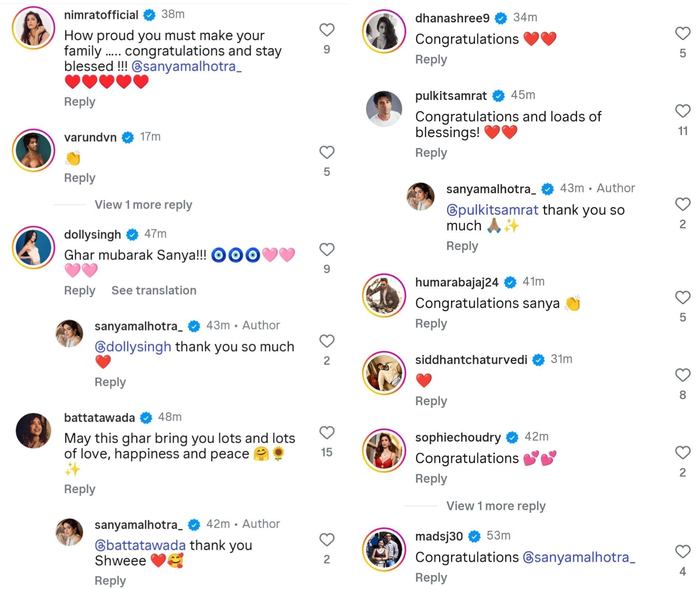Open the @dollysingh mention in author reply
This screenshot has height=589, width=700.
coord(133,347)
